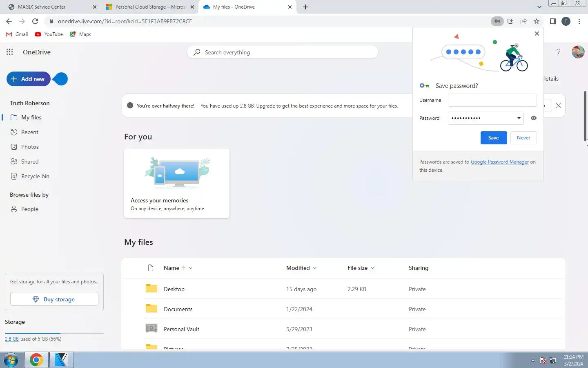The height and width of the screenshot is (368, 588).
Task: Open the 2.8 GB storage link
Action: (12, 339)
